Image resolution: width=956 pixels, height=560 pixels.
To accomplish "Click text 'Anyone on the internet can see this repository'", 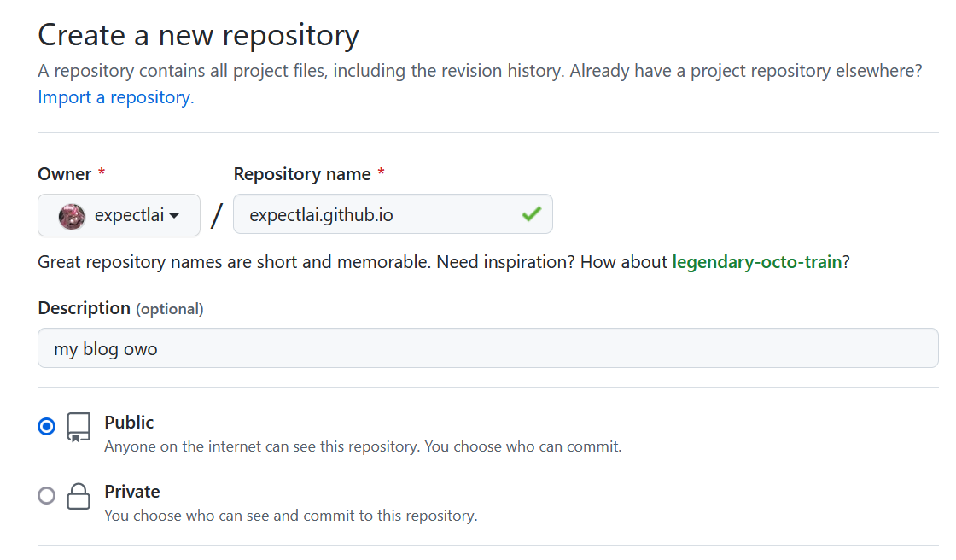I will pyautogui.click(x=261, y=446).
